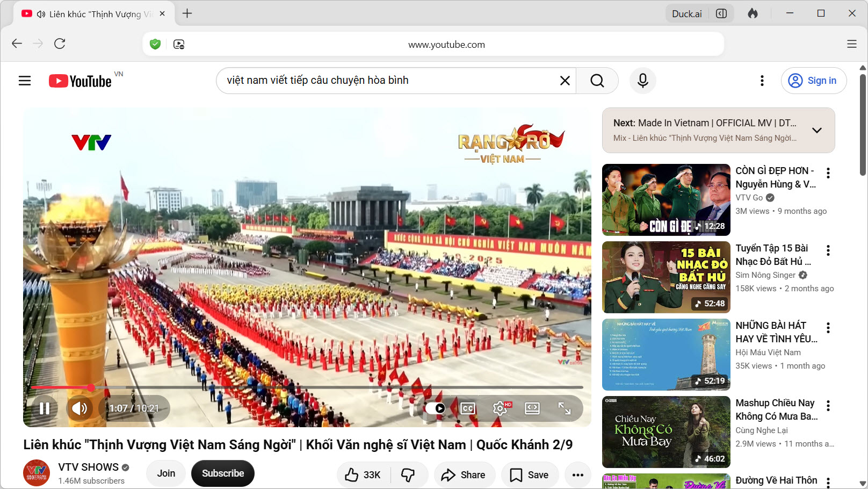Click the 1:07 / 10:21 time display
This screenshot has width=868, height=489.
[134, 408]
